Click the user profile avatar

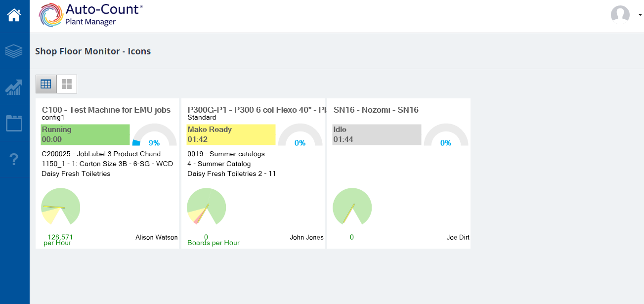[620, 15]
